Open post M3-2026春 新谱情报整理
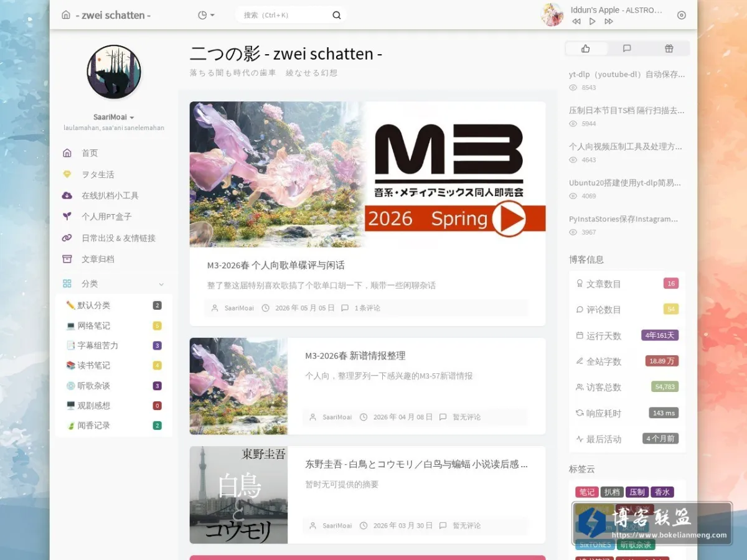 point(355,356)
